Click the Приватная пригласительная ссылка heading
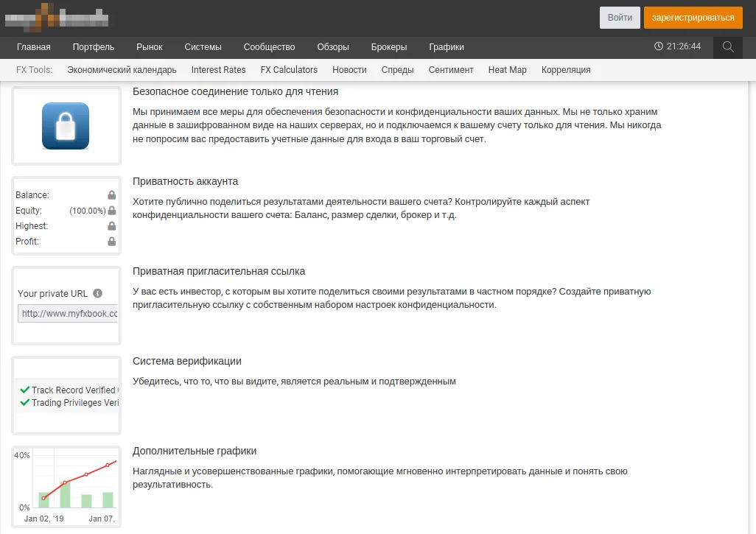The height and width of the screenshot is (534, 756). point(219,271)
